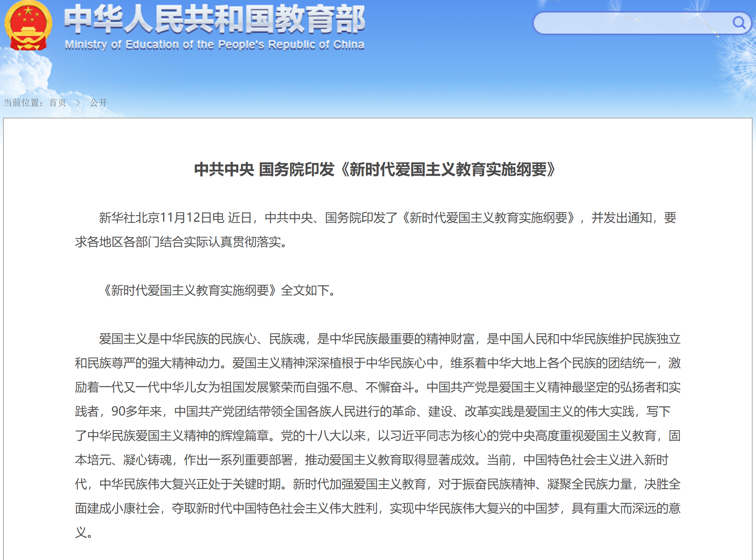Click the 当前位置 label
756x560 pixels.
click(23, 103)
